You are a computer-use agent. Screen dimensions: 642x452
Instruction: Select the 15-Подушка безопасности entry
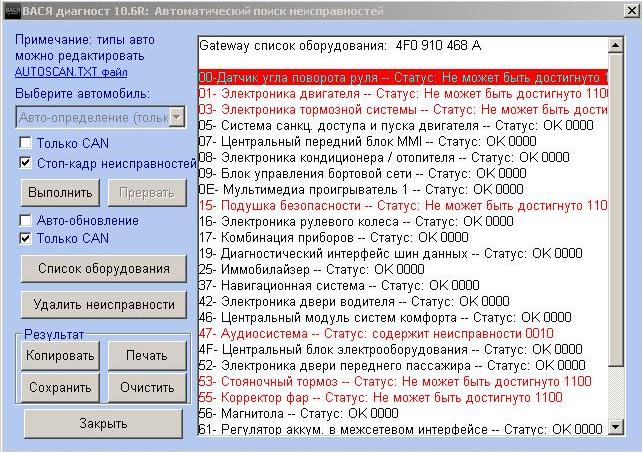pyautogui.click(x=400, y=205)
